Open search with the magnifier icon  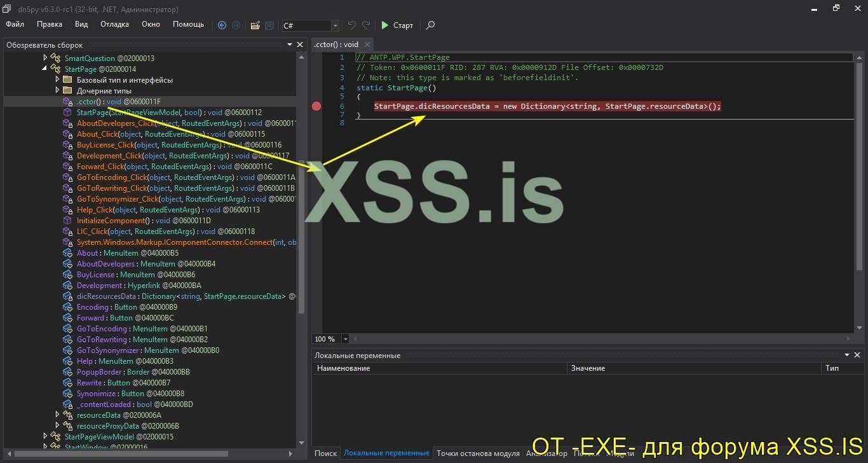[430, 25]
